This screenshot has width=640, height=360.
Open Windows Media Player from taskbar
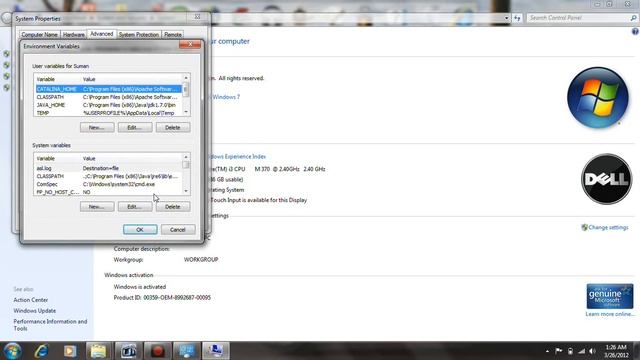pyautogui.click(x=70, y=351)
